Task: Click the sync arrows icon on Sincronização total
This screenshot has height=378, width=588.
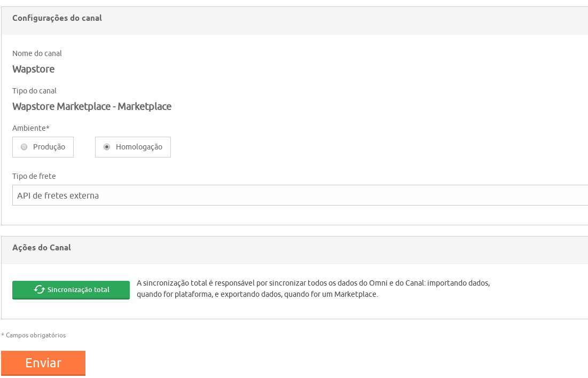Action: tap(40, 289)
